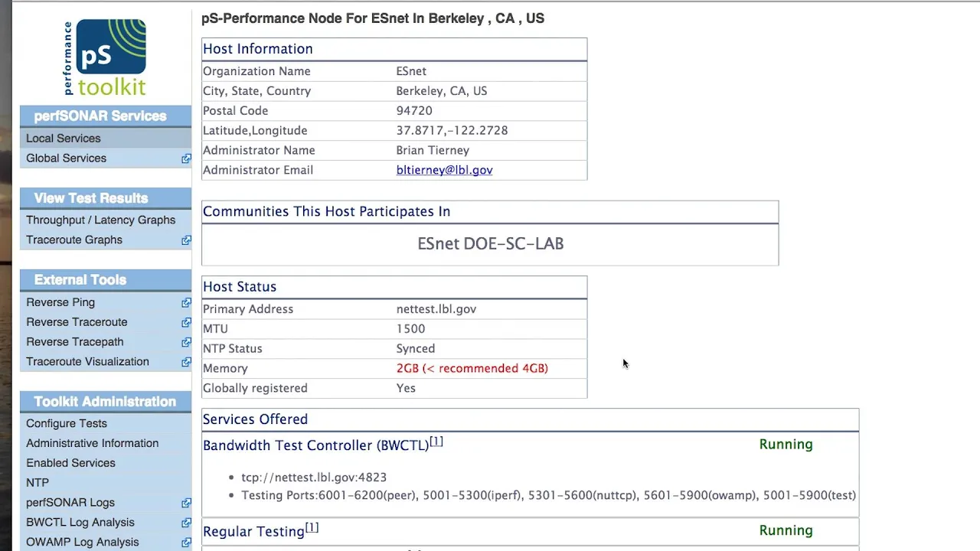
Task: Click MTU value 1500
Action: pyautogui.click(x=410, y=329)
